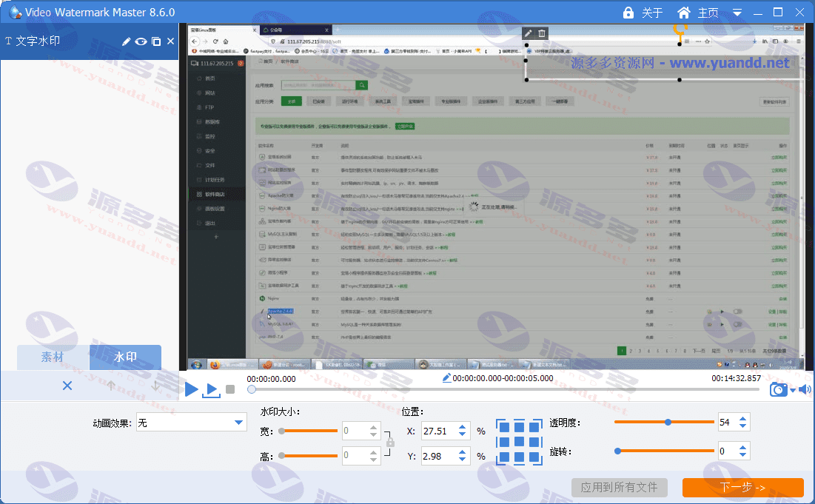This screenshot has width=815, height=504.
Task: Click the 应用到所有文件 button
Action: point(619,488)
